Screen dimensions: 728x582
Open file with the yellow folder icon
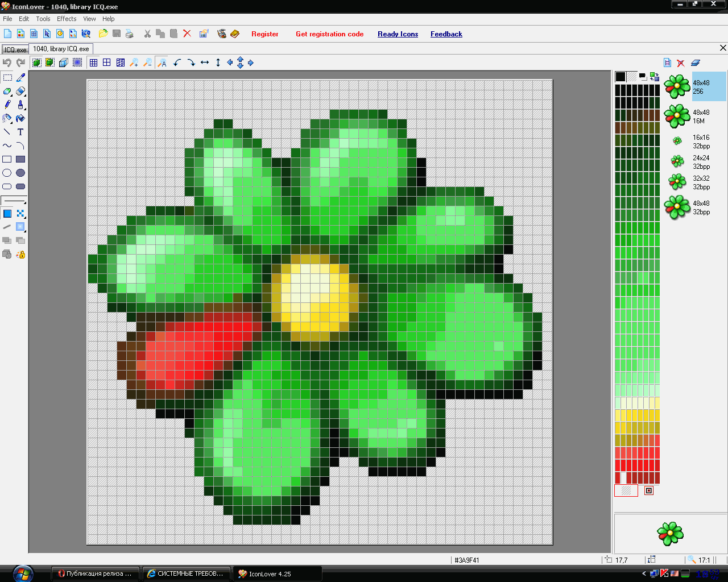103,34
